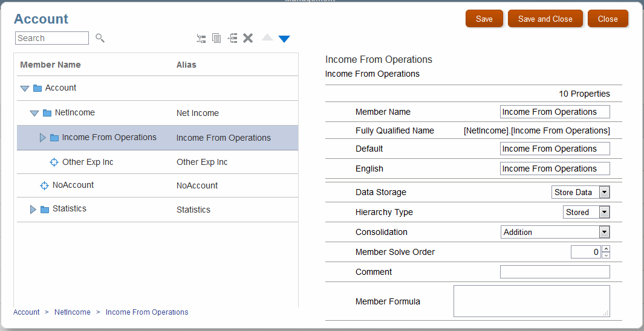
Task: Click into the Member Formula text area
Action: coord(531,301)
